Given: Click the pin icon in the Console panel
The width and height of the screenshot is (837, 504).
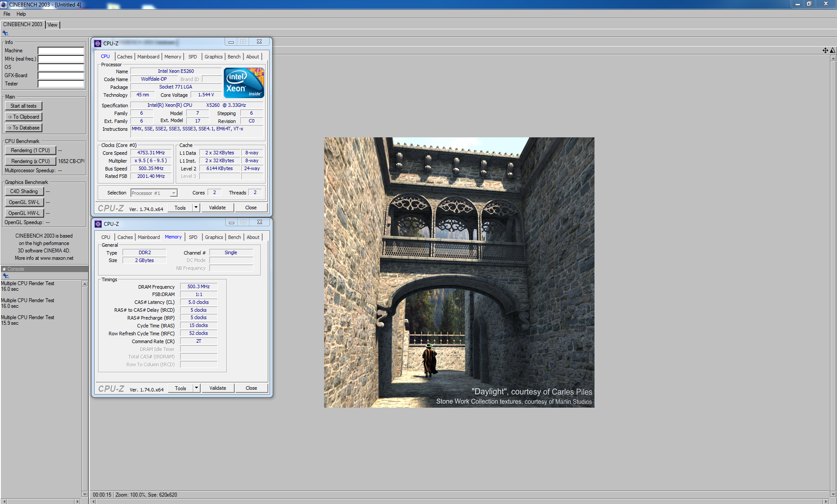Looking at the screenshot, I should point(6,276).
